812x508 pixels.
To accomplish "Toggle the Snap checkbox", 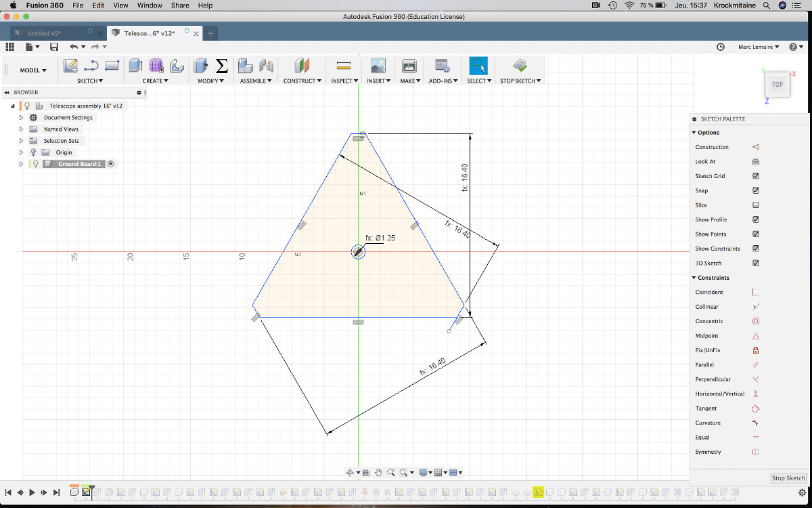I will click(756, 190).
